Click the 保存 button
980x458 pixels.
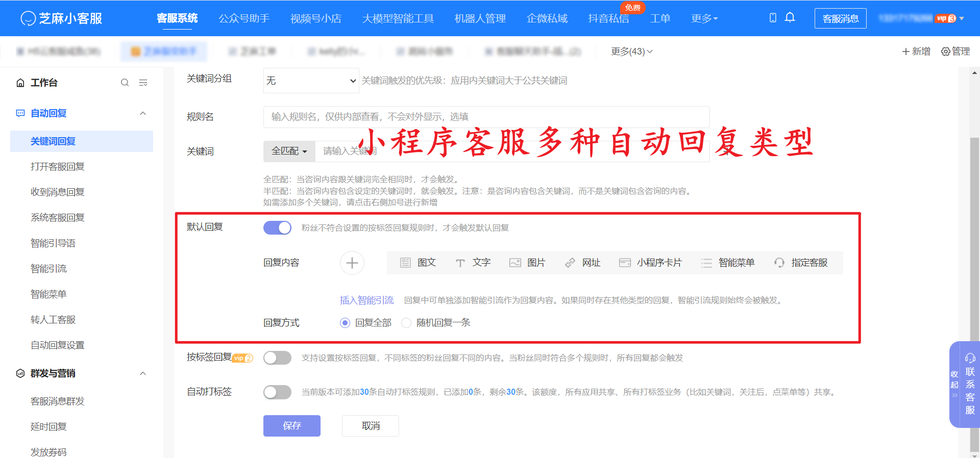click(x=292, y=426)
